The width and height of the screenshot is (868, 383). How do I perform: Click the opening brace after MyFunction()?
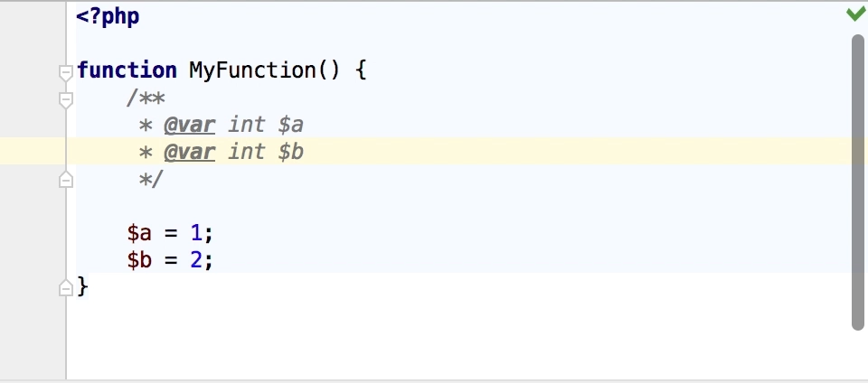click(361, 70)
